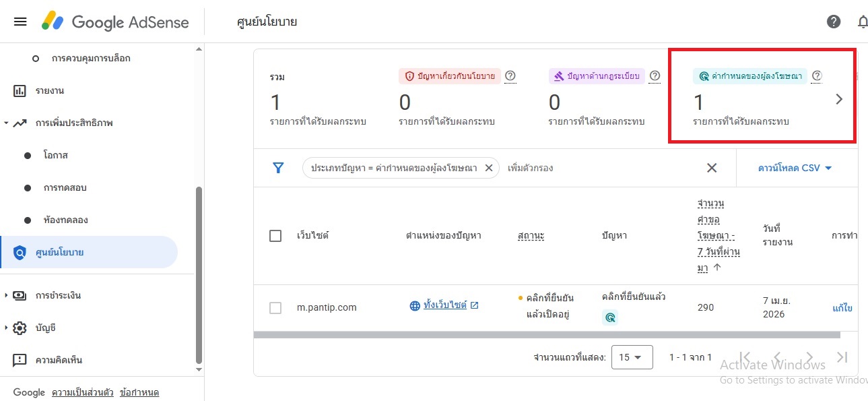Click help icon beside ปัญหาเกี่ยวกับนโยบาย
This screenshot has height=401, width=868.
coord(510,76)
